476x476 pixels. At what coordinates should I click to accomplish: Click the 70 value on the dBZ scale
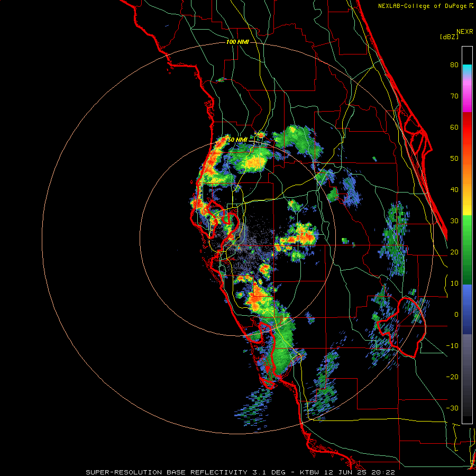click(x=454, y=96)
